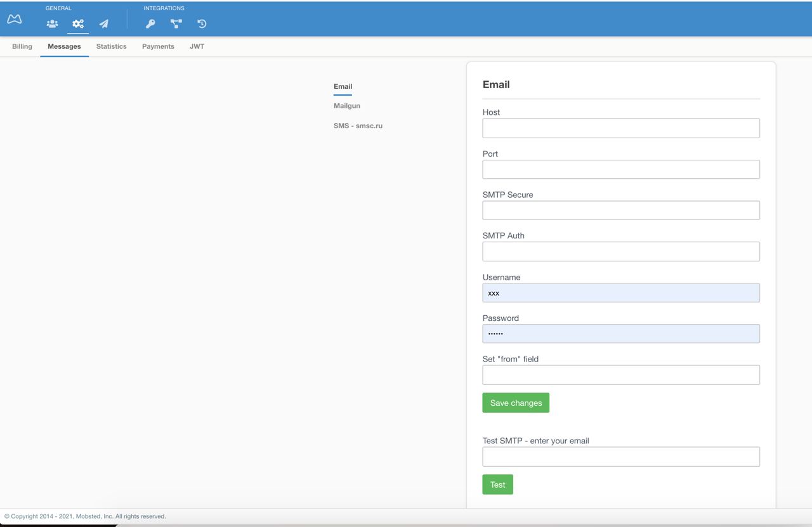Click the "GENERAL" header label
Image resolution: width=812 pixels, height=527 pixels.
pyautogui.click(x=58, y=8)
